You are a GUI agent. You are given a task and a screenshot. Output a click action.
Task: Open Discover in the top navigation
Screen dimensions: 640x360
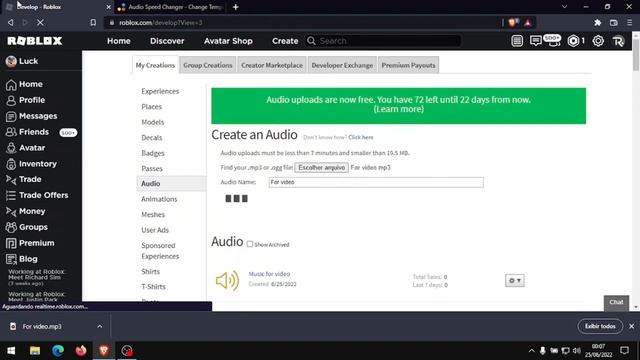(167, 41)
